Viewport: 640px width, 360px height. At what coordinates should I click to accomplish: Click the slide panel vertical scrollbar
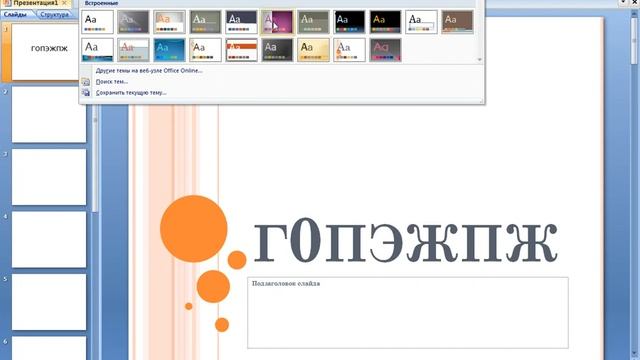[95, 159]
